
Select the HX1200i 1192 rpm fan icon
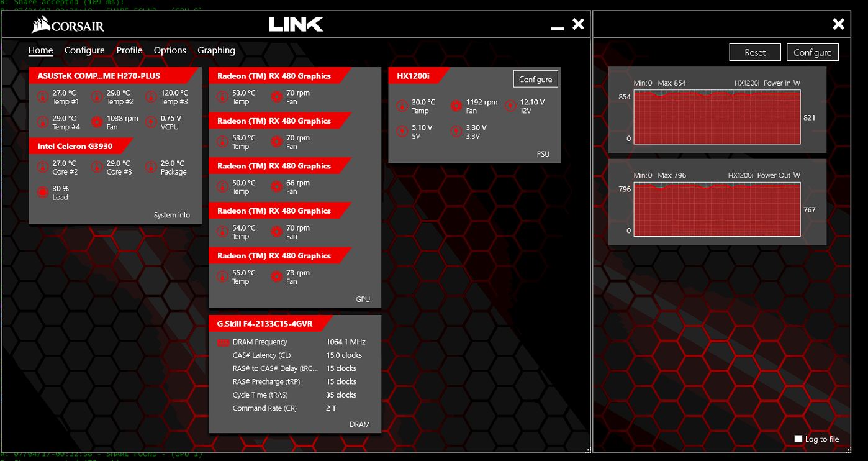point(456,106)
